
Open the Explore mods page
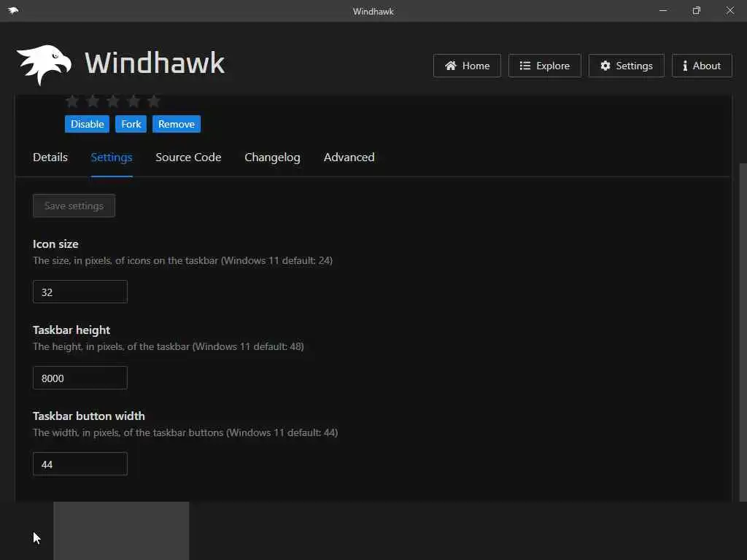(x=544, y=66)
